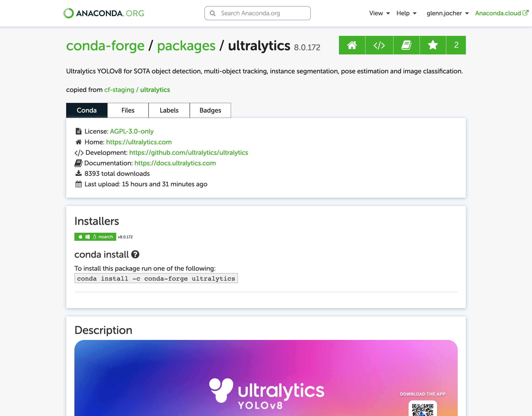Click the https://ultralytics.com home link
Viewport: 532px width, 416px height.
click(x=139, y=142)
